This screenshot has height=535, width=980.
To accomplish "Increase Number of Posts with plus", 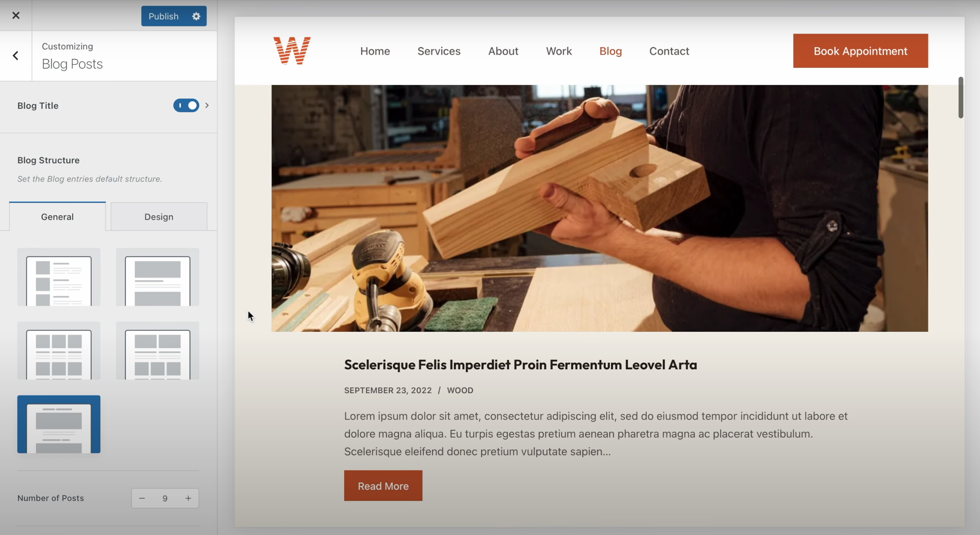I will click(188, 498).
